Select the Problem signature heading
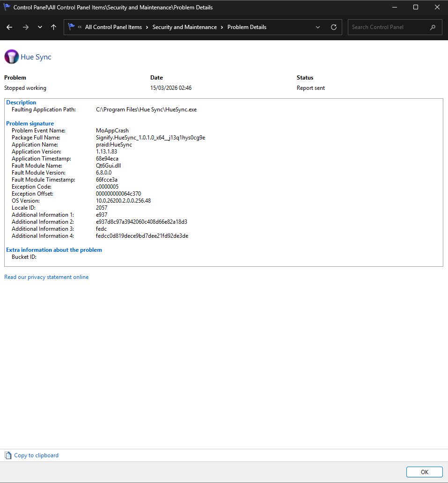The height and width of the screenshot is (483, 448). point(30,123)
